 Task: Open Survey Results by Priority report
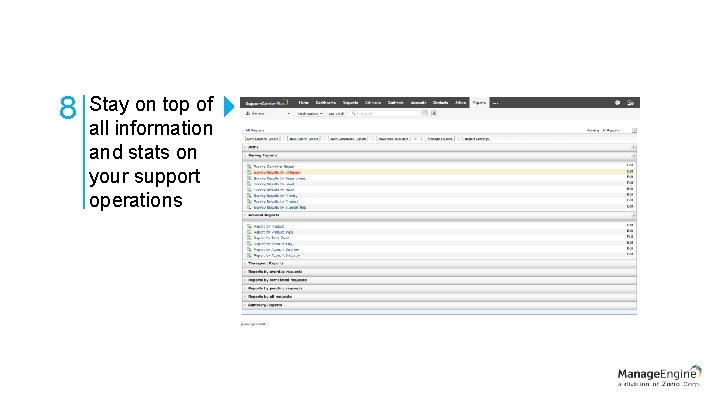click(276, 196)
